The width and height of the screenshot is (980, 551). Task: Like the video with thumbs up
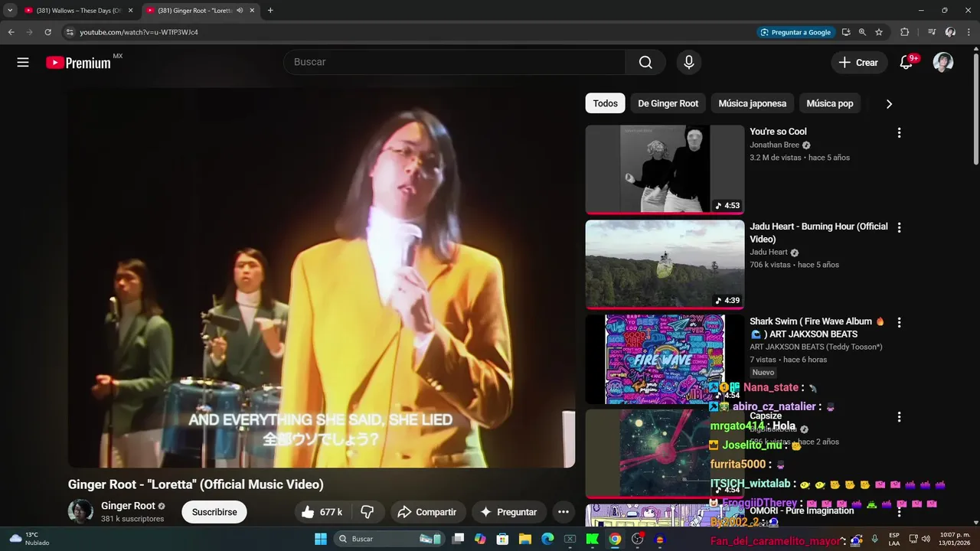click(321, 512)
